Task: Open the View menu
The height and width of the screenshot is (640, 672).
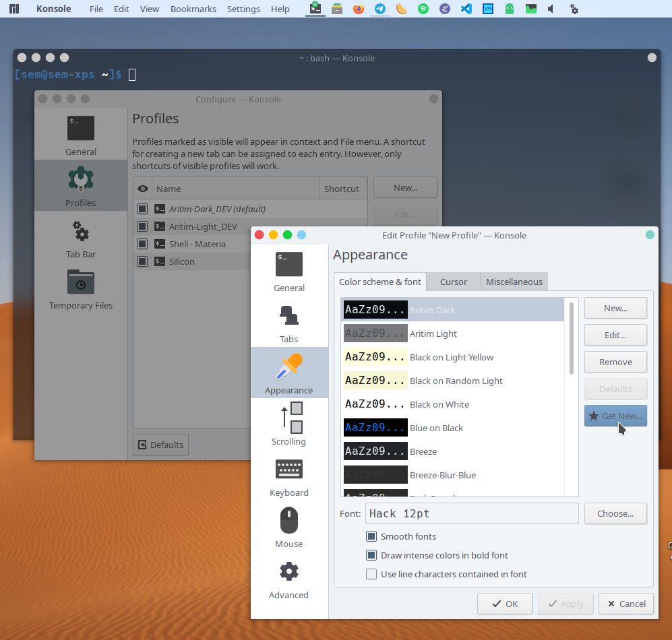Action: [x=149, y=9]
